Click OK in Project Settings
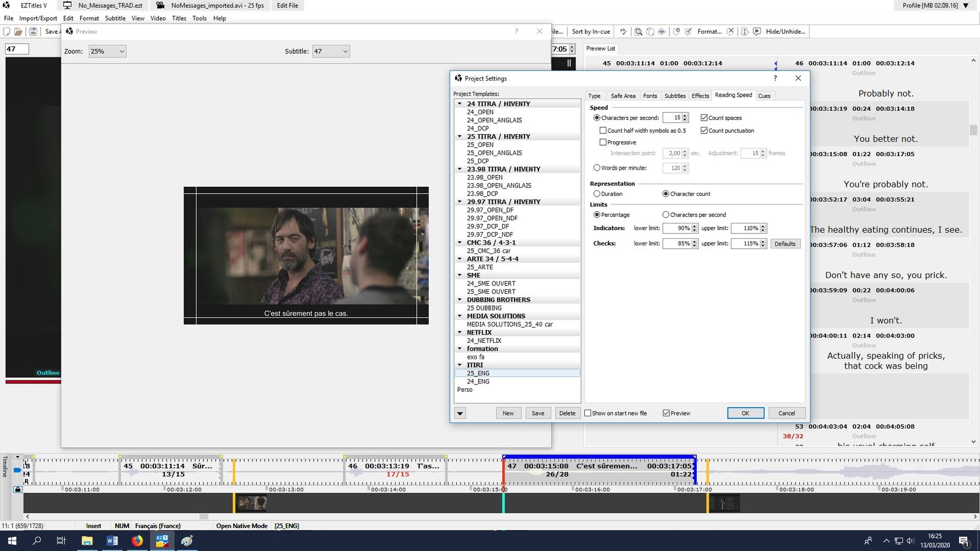980x551 pixels. [x=745, y=413]
